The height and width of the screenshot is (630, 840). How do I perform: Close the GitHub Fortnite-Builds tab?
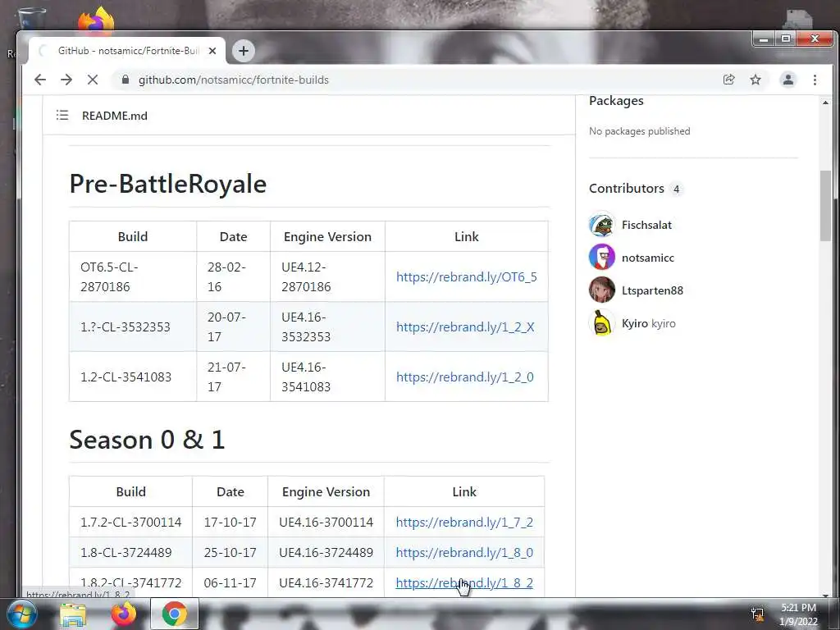coord(212,51)
